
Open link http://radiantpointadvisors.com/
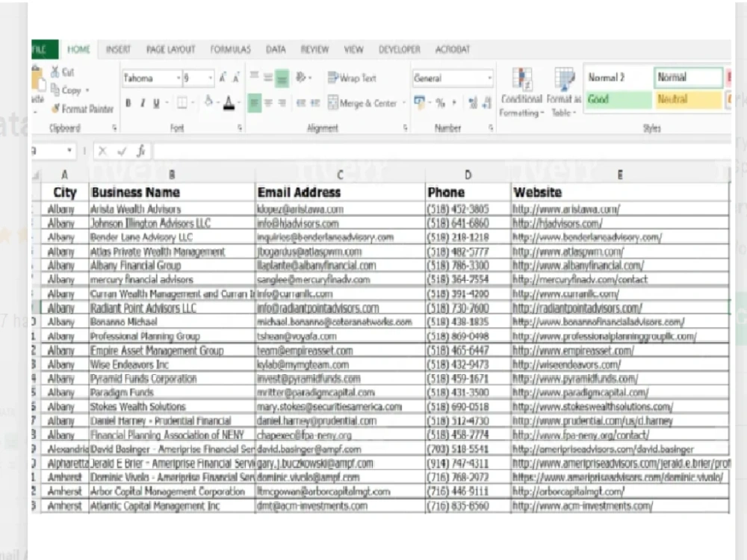click(577, 308)
